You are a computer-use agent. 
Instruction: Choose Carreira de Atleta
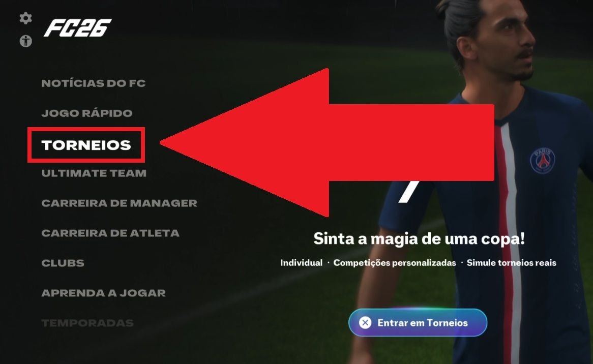[x=110, y=233]
